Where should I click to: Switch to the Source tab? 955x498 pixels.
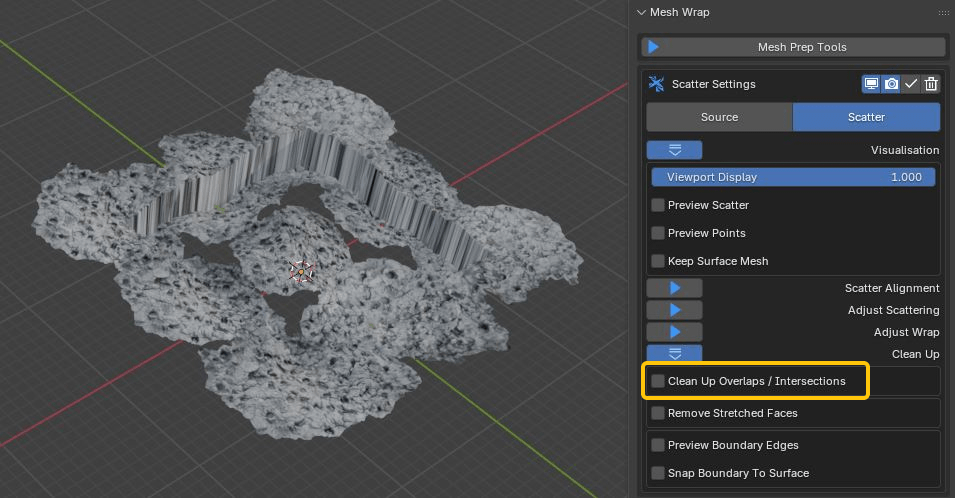coord(719,117)
